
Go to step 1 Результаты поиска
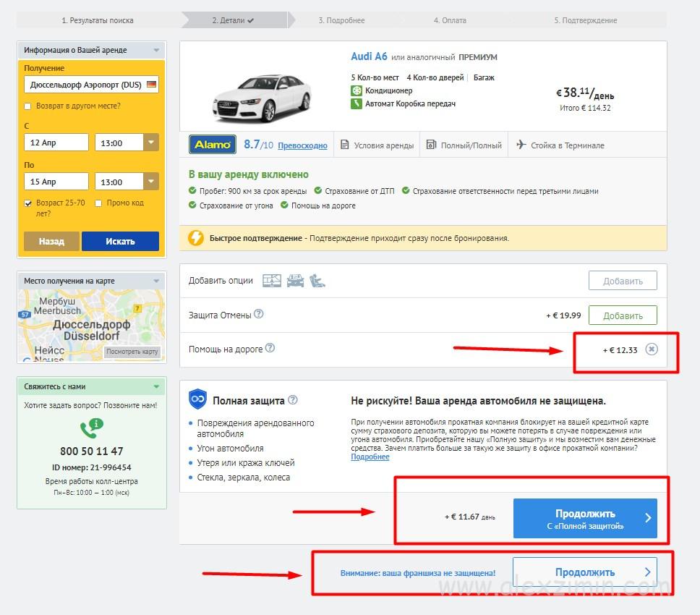[x=97, y=20]
